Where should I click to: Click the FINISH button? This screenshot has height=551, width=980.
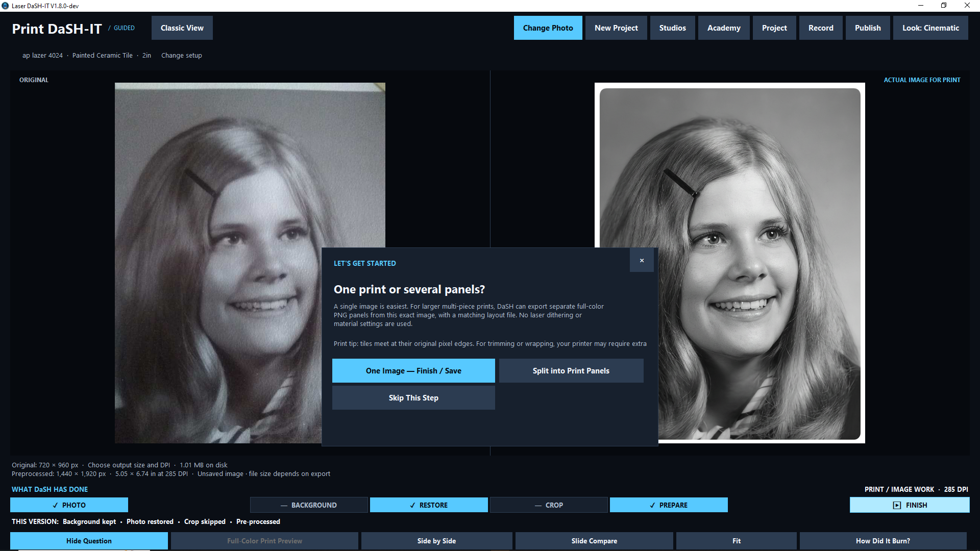pos(910,505)
